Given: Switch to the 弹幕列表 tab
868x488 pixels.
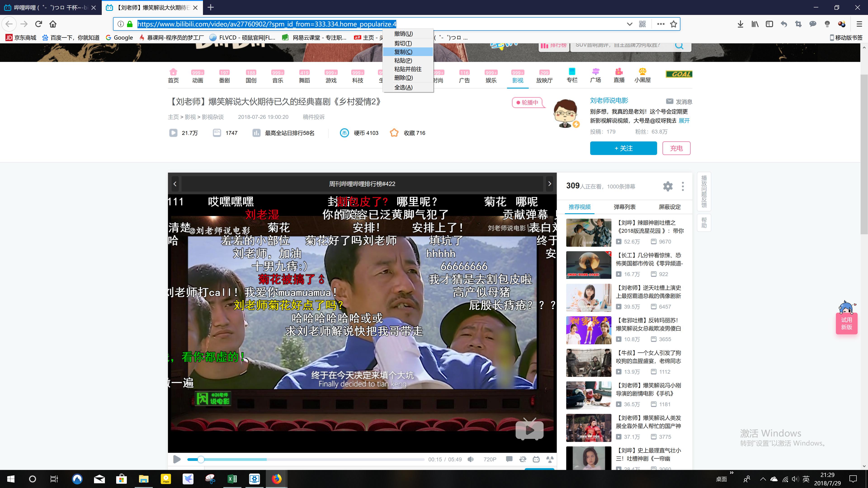Looking at the screenshot, I should 624,207.
